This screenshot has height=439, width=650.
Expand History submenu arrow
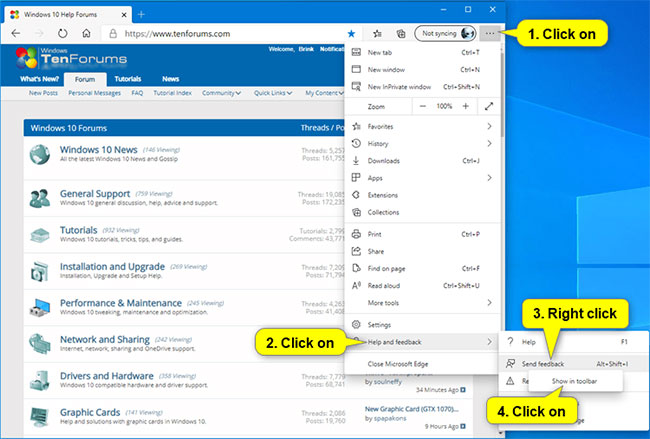490,143
